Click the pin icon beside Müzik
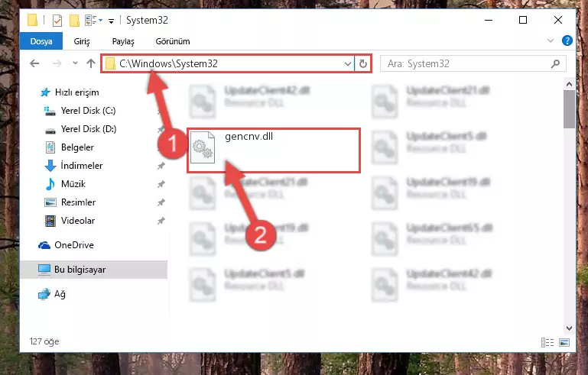 pos(161,184)
